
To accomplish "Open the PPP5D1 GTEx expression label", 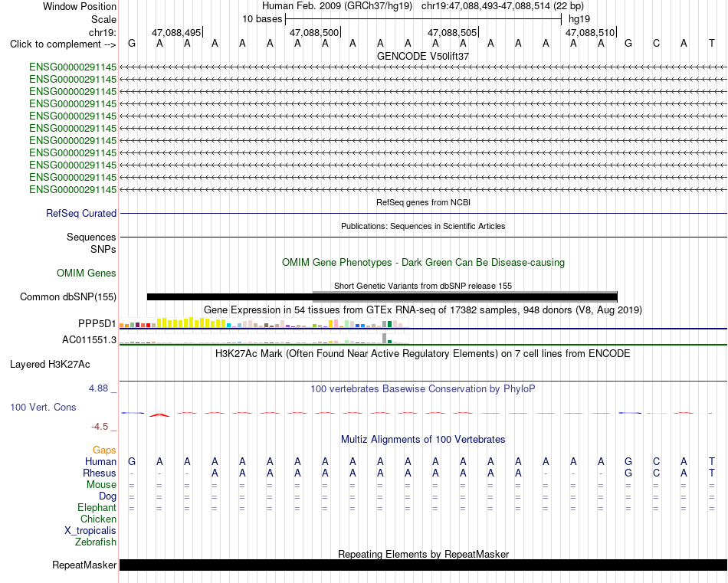I will tap(97, 323).
